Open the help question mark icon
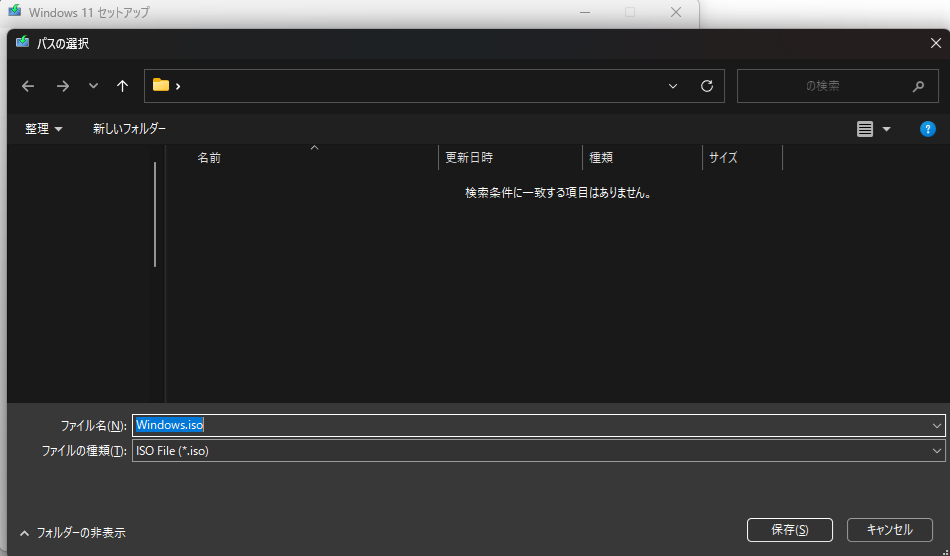 tap(927, 129)
